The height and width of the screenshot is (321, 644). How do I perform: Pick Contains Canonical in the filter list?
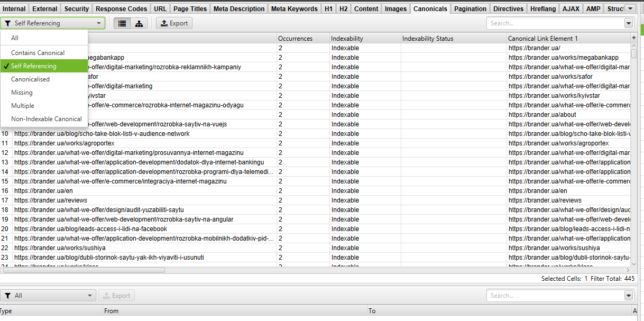click(x=38, y=53)
